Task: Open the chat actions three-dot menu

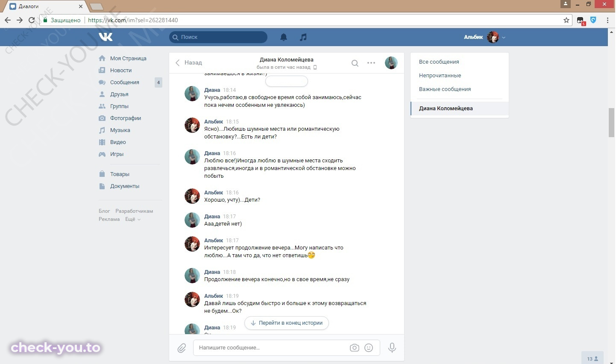Action: coord(371,63)
